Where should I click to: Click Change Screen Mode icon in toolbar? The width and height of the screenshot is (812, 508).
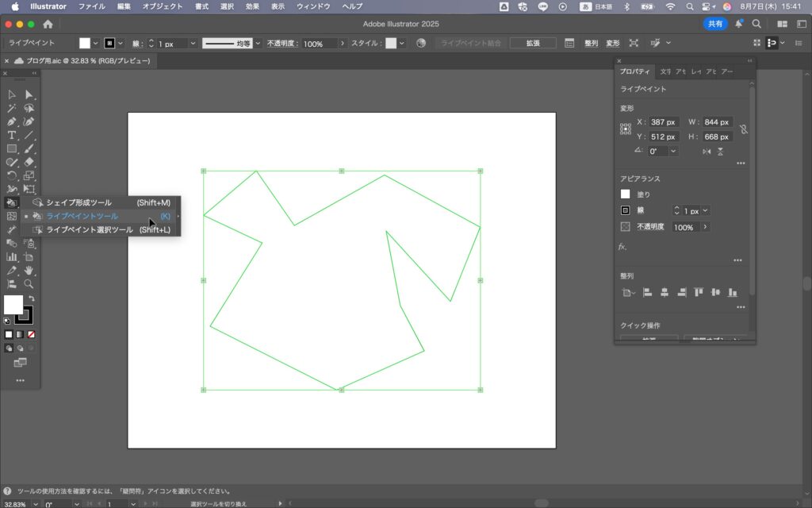click(x=20, y=362)
